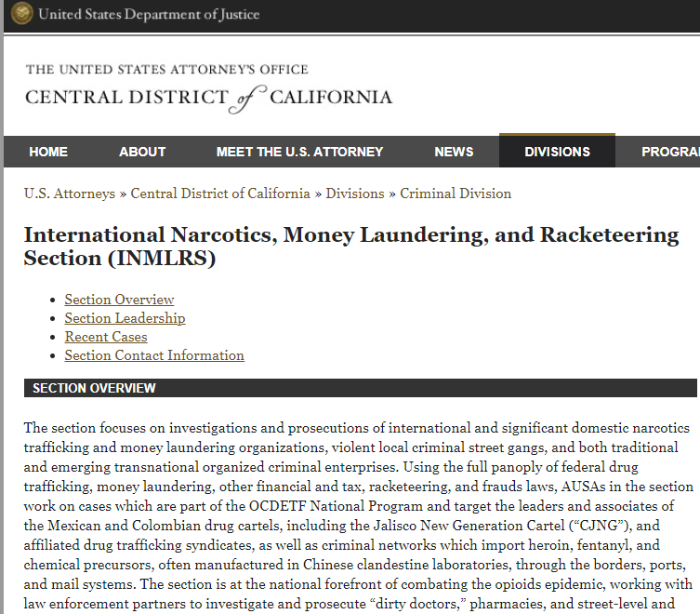
Task: Open the United States Department of Justice link
Action: [149, 14]
